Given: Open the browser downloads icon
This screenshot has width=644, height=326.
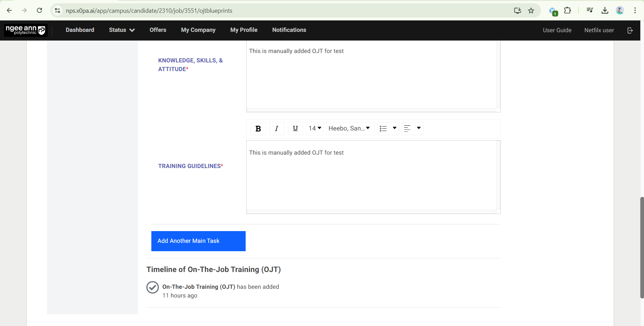Looking at the screenshot, I should click(x=605, y=11).
